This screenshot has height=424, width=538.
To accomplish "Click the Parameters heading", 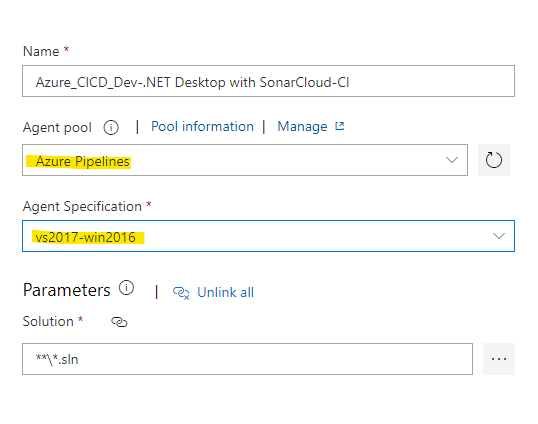I will tap(67, 290).
